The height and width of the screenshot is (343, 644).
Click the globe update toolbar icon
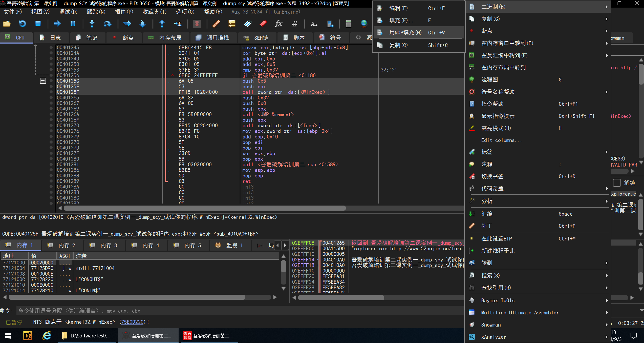364,24
